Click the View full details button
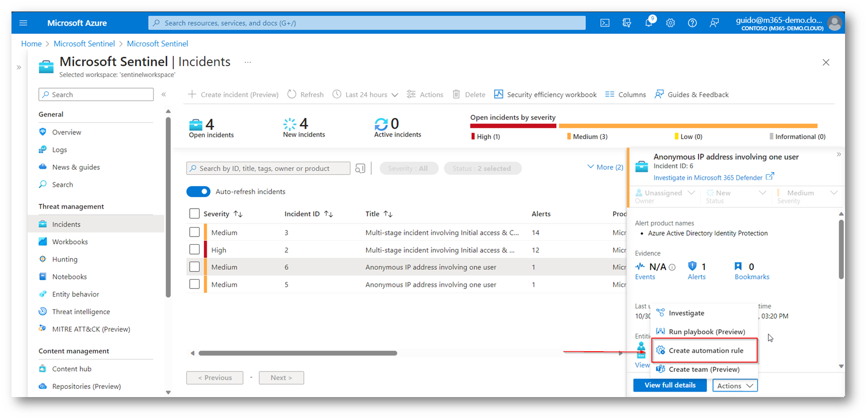 point(670,386)
